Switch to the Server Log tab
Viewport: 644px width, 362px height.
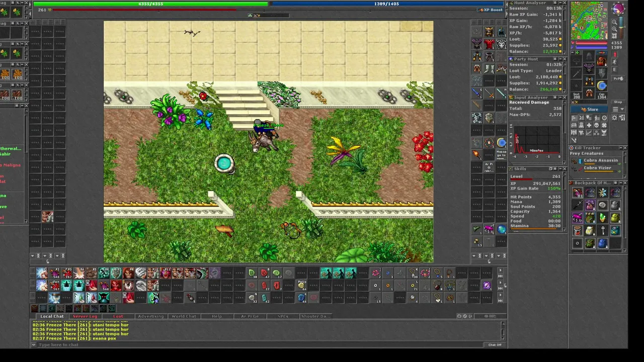click(85, 316)
